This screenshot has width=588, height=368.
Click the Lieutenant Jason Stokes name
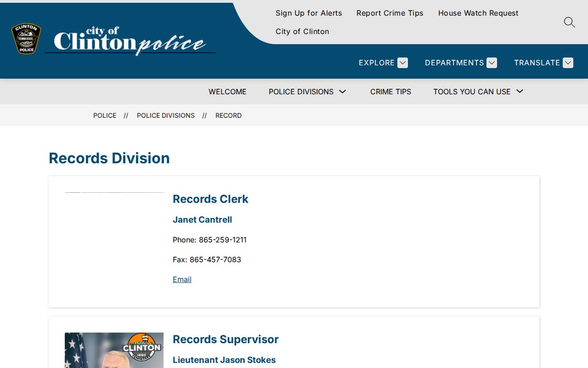click(x=224, y=360)
